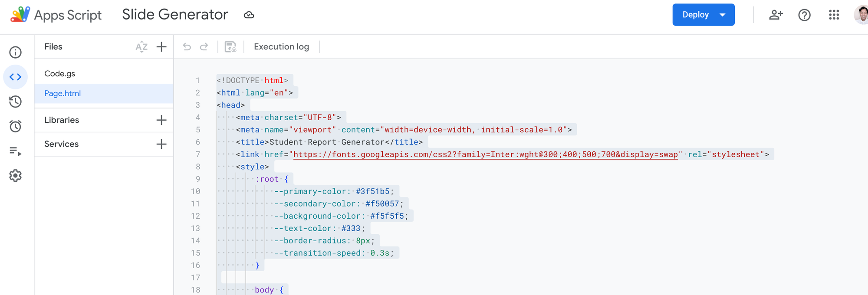Expand the Deploy dropdown arrow
This screenshot has height=295, width=868.
coord(723,15)
